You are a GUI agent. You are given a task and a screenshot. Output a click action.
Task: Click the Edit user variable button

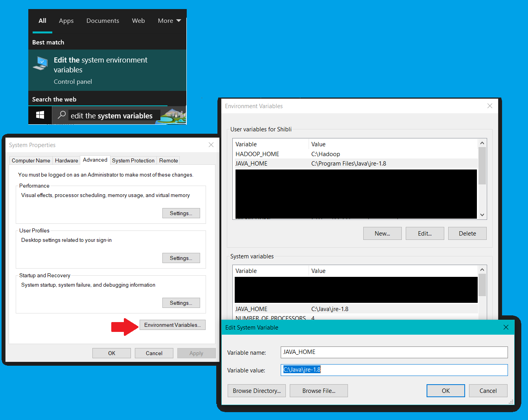coord(425,233)
